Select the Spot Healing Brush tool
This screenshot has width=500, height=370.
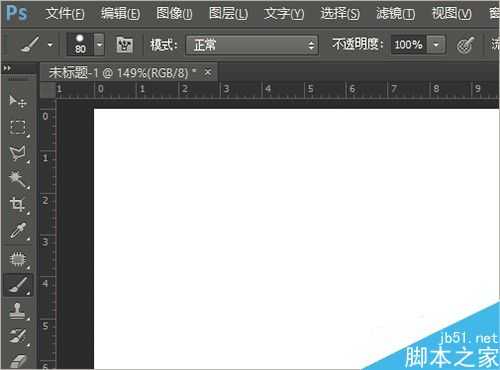pos(18,259)
